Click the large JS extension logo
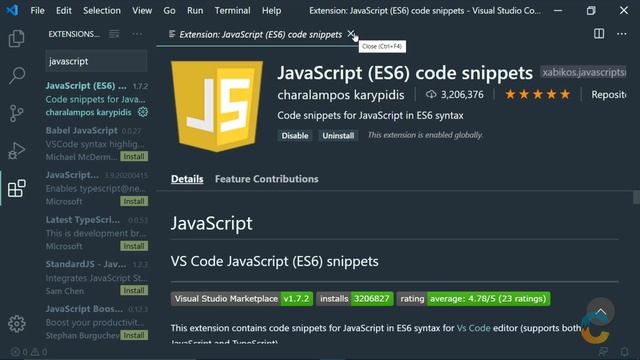The width and height of the screenshot is (640, 360). coord(217,106)
